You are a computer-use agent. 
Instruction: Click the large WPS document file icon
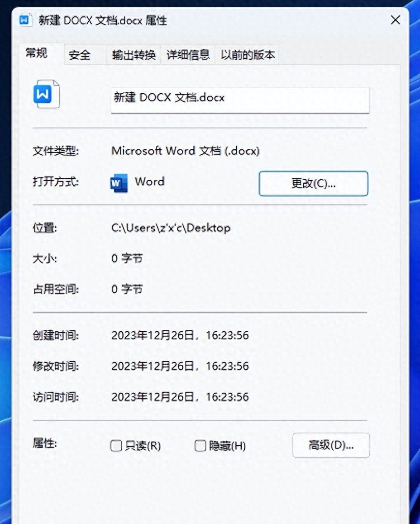[x=47, y=94]
